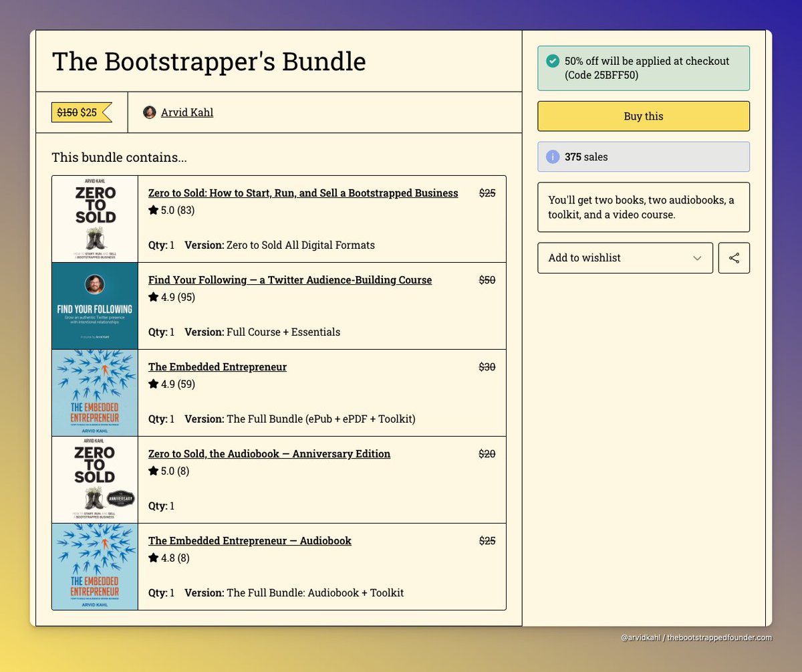Open the Zero to Sold Anniversary Edition audiobook link
The width and height of the screenshot is (802, 672).
point(269,453)
